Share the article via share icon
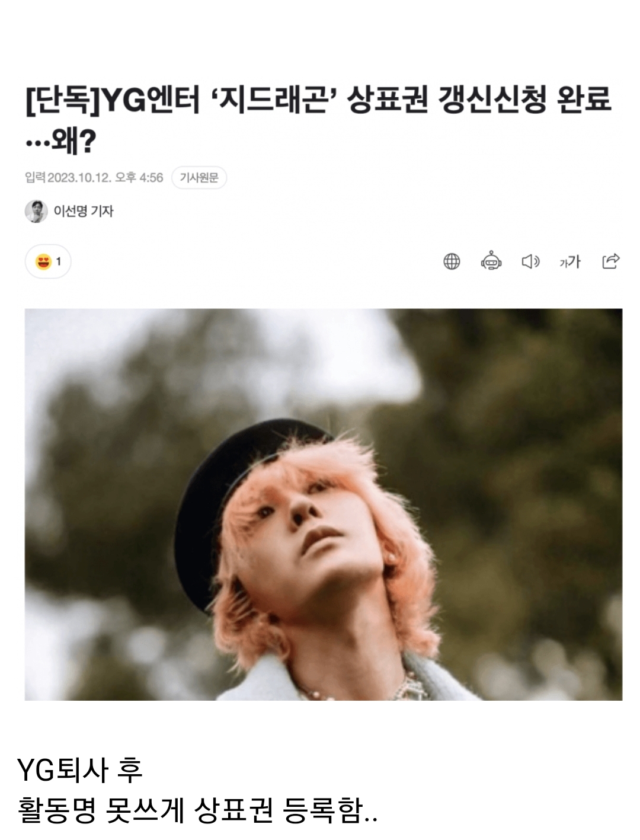This screenshot has height=840, width=640. [610, 261]
